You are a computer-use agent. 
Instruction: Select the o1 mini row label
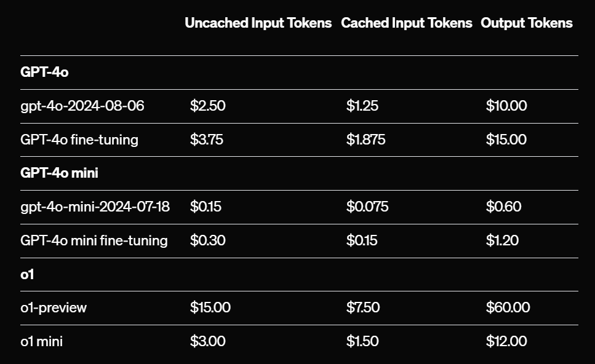tap(42, 341)
